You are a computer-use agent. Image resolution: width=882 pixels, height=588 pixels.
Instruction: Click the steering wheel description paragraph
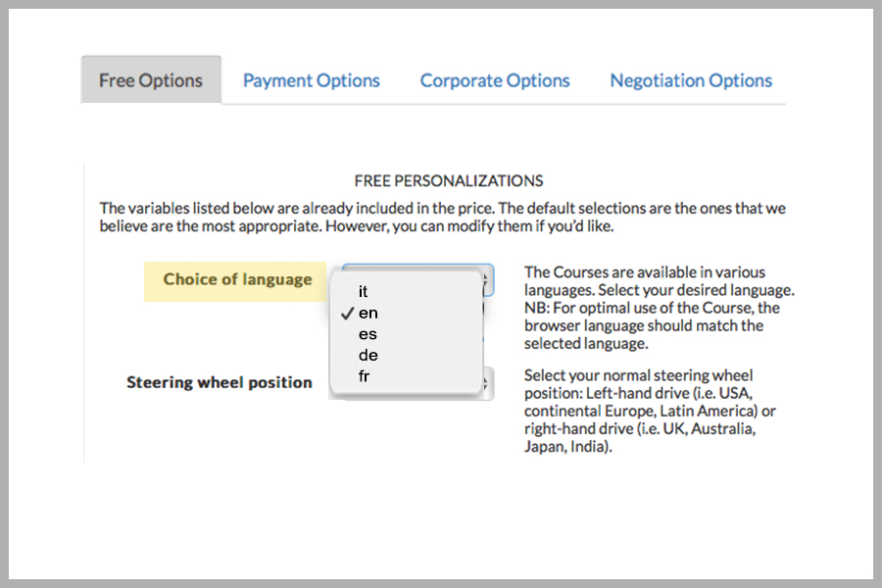click(x=650, y=411)
